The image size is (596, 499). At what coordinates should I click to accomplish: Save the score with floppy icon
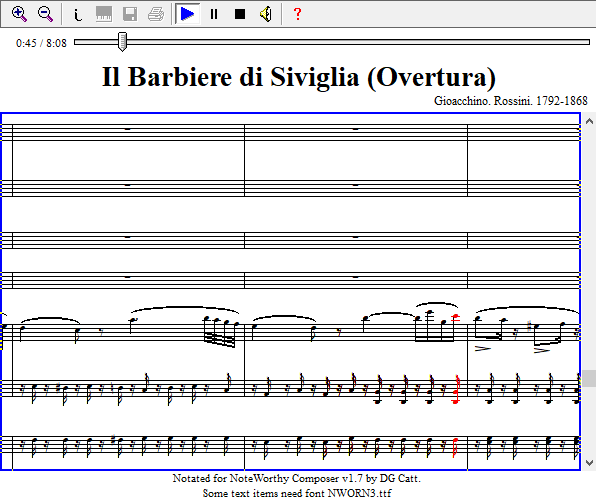point(130,14)
